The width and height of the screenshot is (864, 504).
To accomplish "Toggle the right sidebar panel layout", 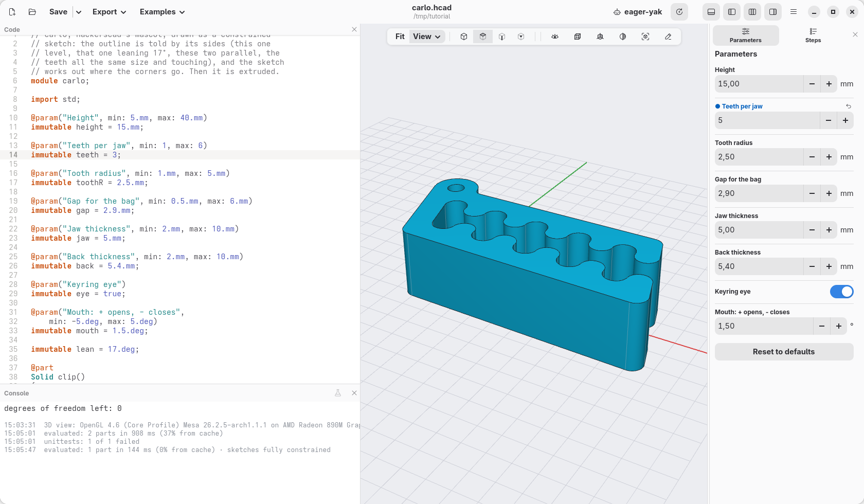I will click(x=773, y=12).
